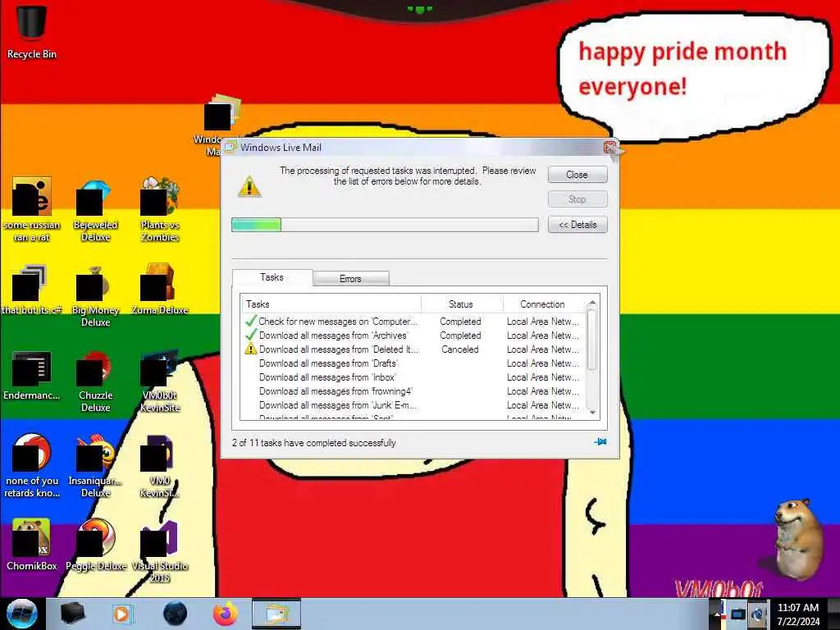Select the VM0 KevinSi... desktop icon
Viewport: 840px width, 630px height.
click(x=160, y=466)
